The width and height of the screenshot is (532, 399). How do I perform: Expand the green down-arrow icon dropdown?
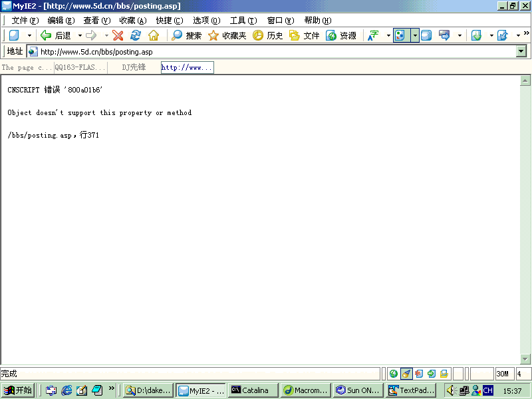(491, 35)
